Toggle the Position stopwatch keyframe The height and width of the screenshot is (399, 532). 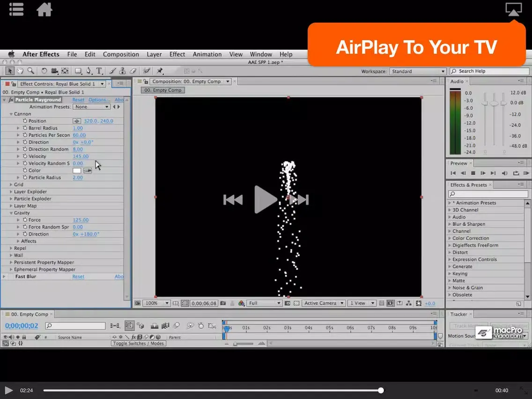point(25,121)
